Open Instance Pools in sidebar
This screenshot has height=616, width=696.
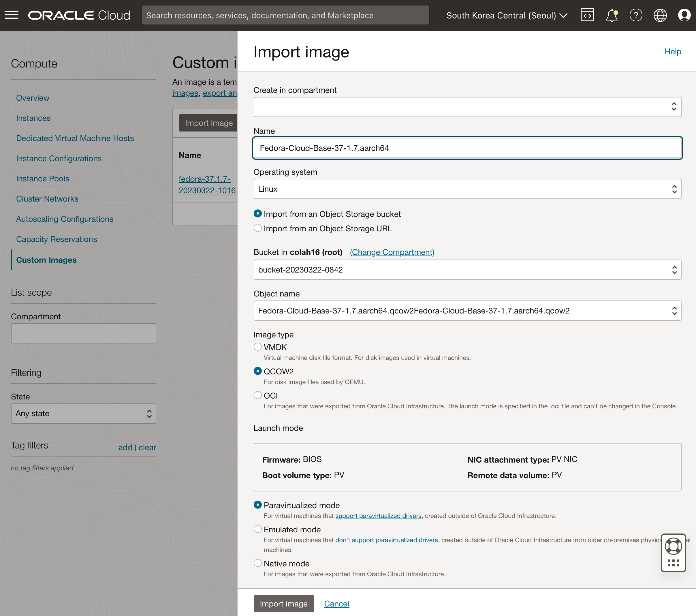43,179
